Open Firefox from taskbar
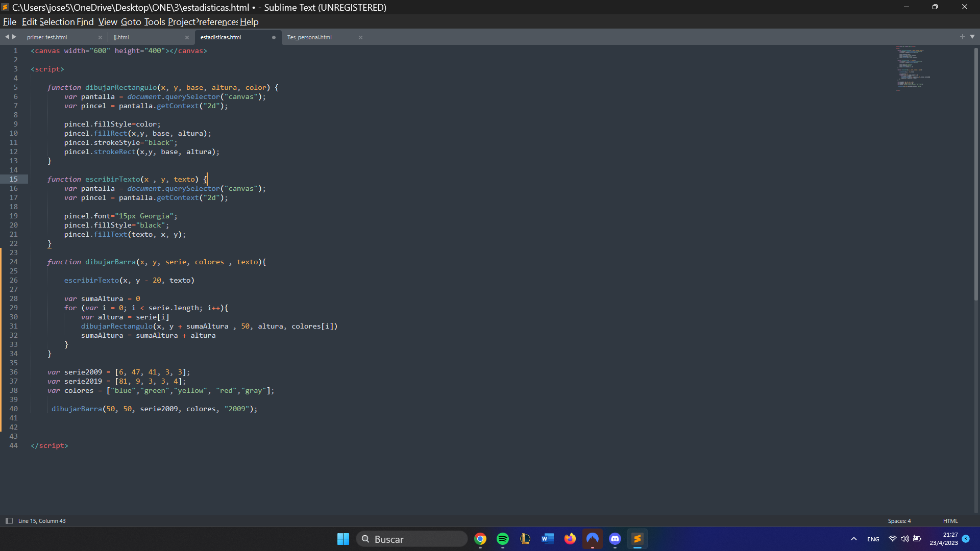 click(x=570, y=539)
